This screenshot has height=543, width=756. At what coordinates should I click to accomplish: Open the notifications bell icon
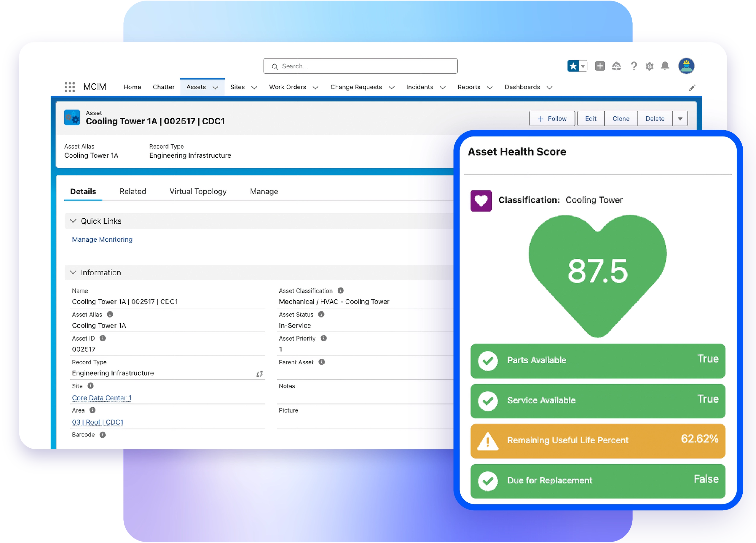[665, 66]
